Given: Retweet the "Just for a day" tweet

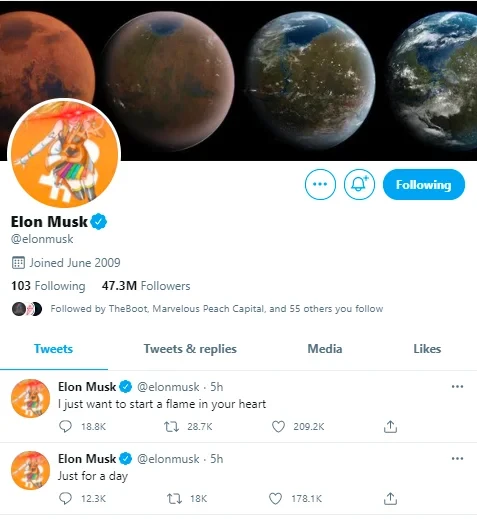Looking at the screenshot, I should coord(174,499).
